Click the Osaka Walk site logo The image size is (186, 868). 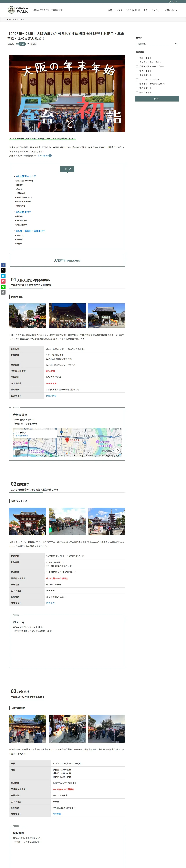tap(18, 10)
